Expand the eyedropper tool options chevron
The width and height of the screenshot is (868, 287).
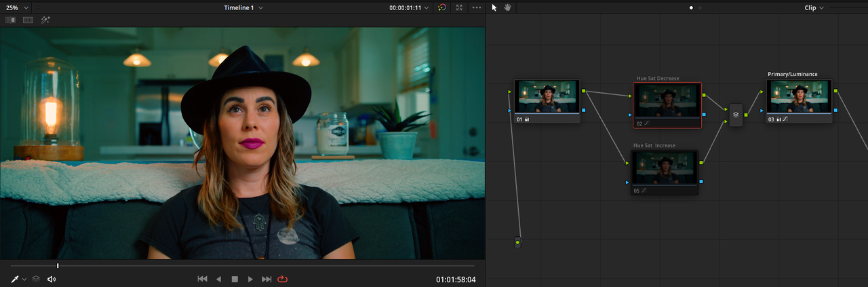24,280
